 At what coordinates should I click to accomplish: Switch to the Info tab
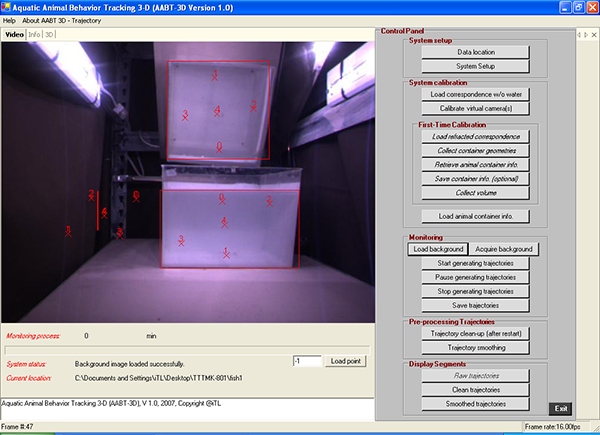(34, 34)
